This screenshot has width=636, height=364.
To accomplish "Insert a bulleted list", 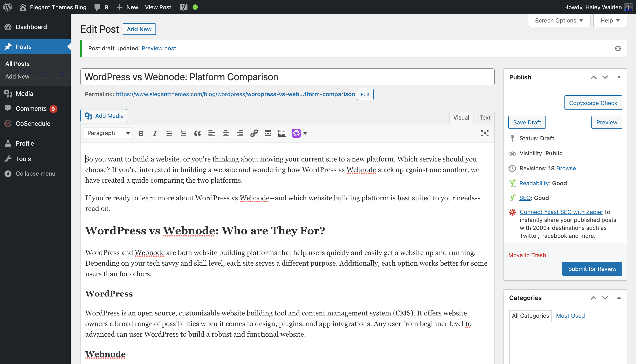I will pyautogui.click(x=169, y=133).
